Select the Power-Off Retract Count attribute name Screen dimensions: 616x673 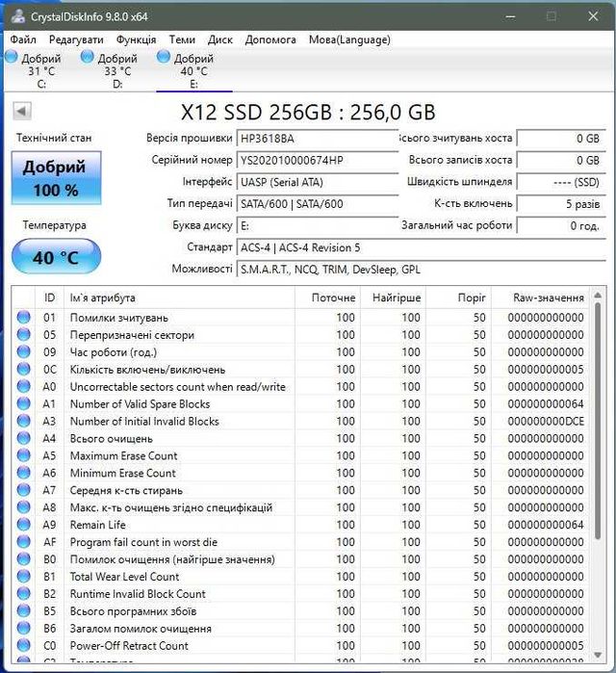(129, 645)
